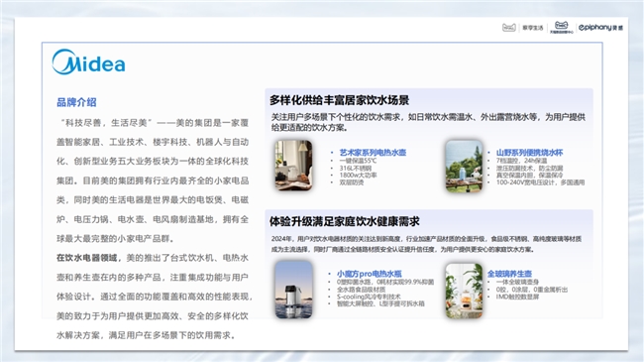This screenshot has height=362, width=644.
Task: Click the 享受生活 logo text
Action: tap(533, 28)
